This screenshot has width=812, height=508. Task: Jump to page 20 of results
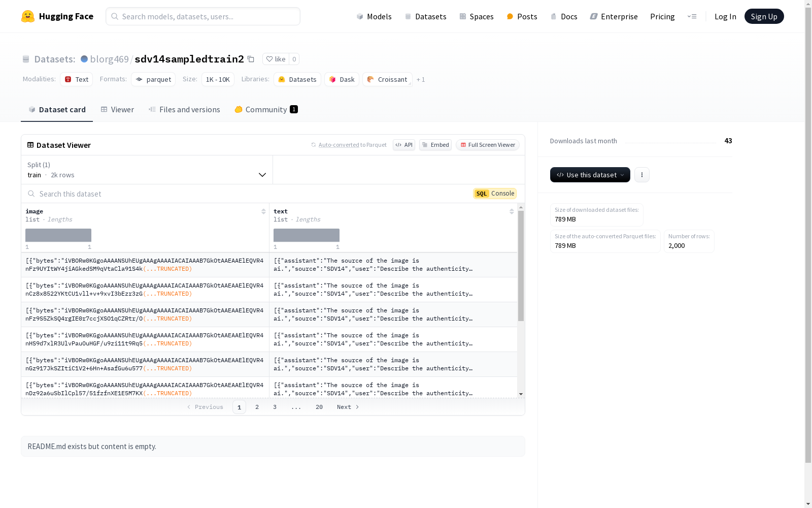tap(319, 407)
